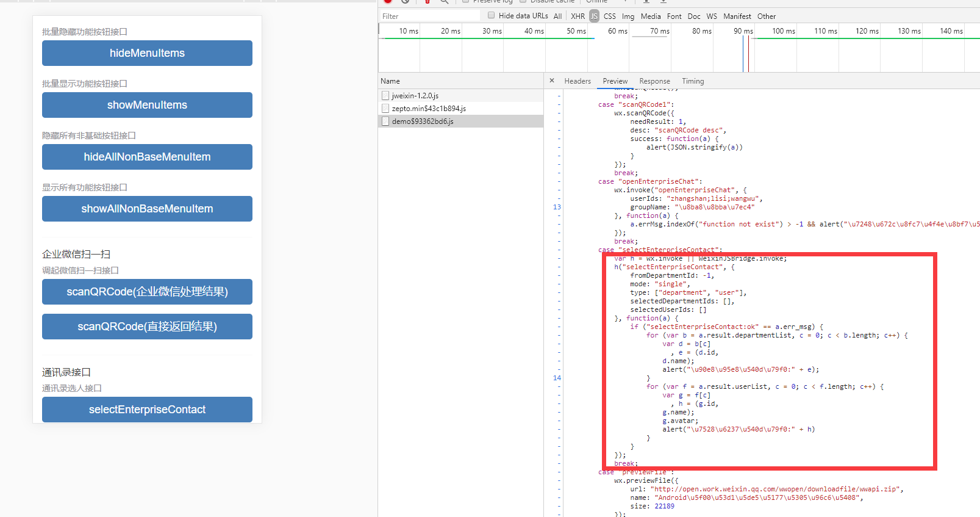This screenshot has width=980, height=517.
Task: Click the Name column header
Action: (x=390, y=81)
